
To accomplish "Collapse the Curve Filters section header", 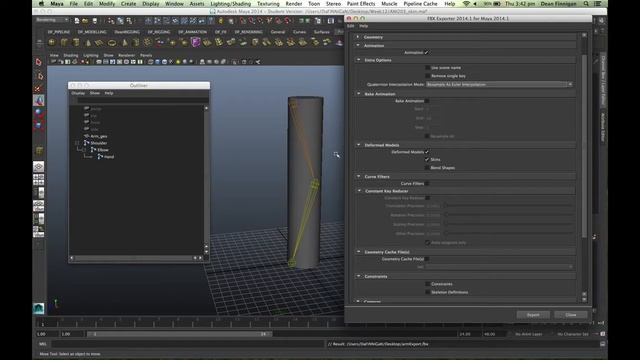I will point(358,176).
